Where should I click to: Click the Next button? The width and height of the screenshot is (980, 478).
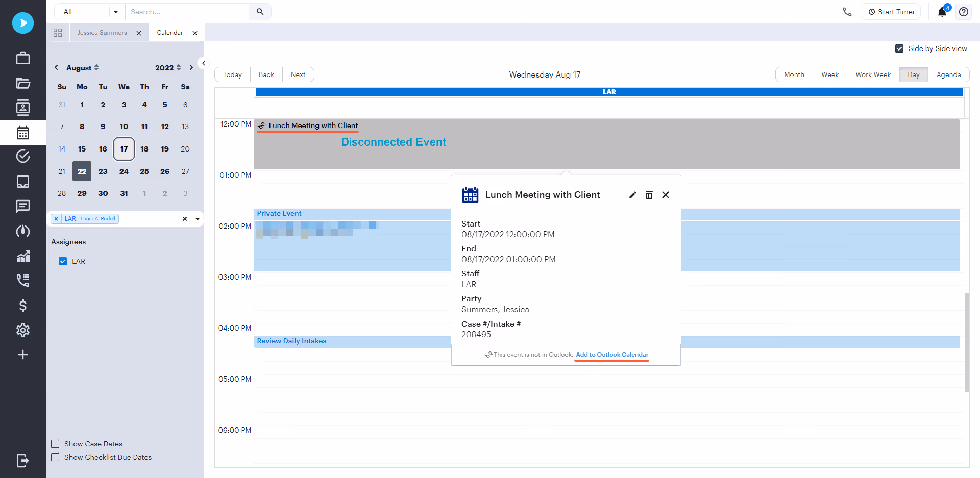tap(298, 74)
